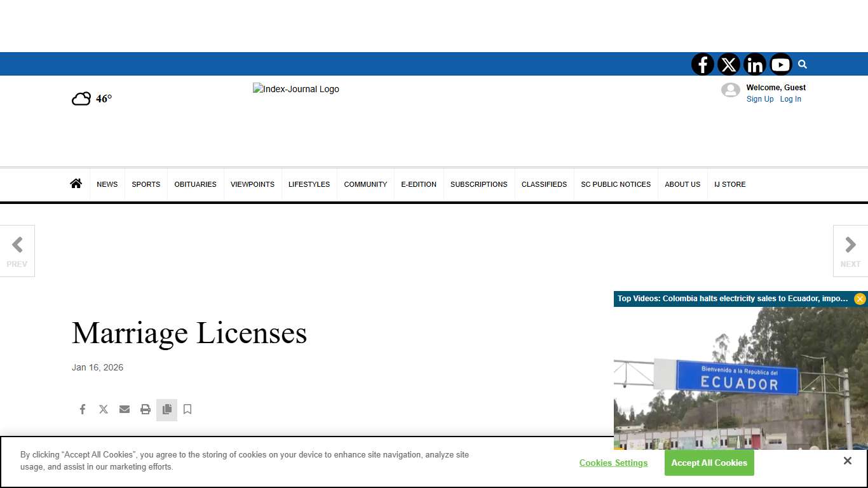Select the print icon under the article title
Image resolution: width=868 pixels, height=488 pixels.
click(x=146, y=409)
